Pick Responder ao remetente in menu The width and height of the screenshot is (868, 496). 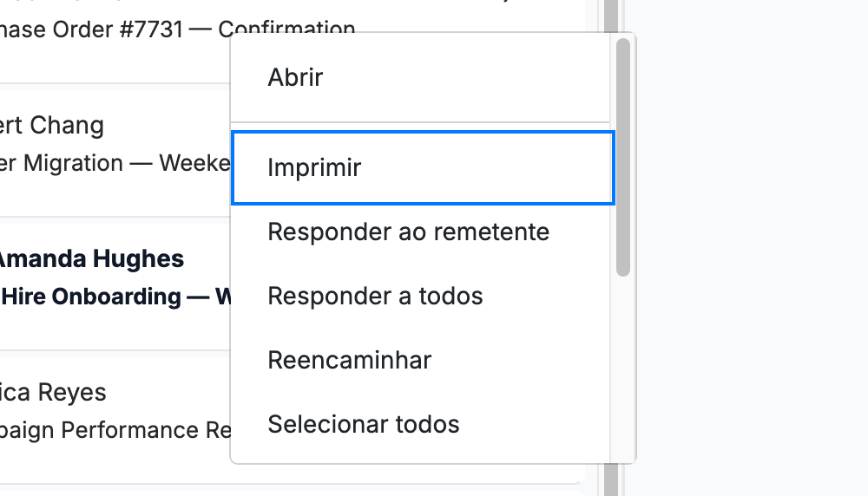tap(421, 232)
